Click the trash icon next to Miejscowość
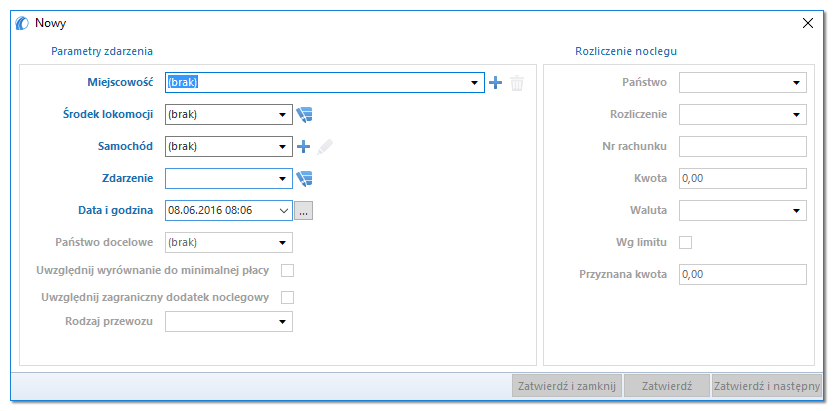 tap(517, 83)
